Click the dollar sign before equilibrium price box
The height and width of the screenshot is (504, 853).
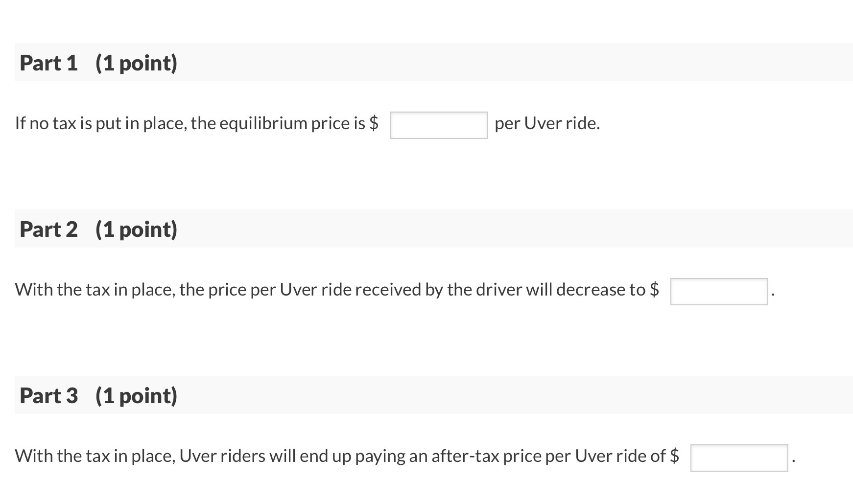374,123
